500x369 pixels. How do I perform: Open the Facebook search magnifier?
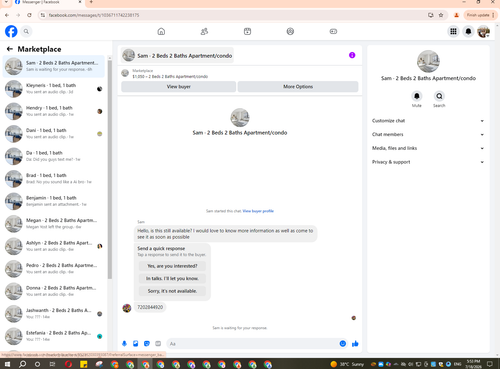click(26, 31)
